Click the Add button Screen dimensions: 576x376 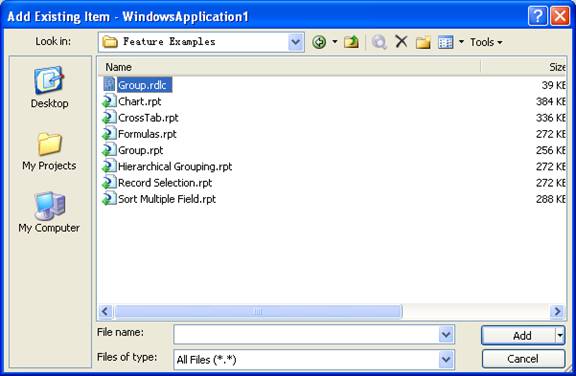pyautogui.click(x=518, y=335)
